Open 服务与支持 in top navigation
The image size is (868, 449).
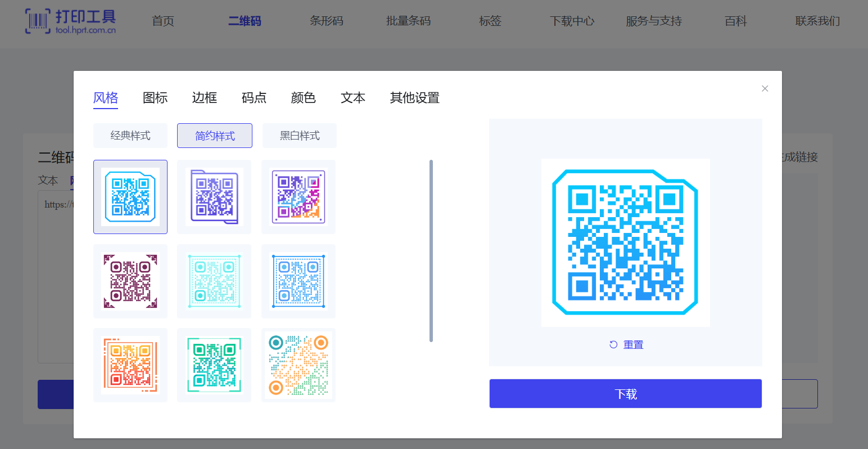click(x=654, y=21)
